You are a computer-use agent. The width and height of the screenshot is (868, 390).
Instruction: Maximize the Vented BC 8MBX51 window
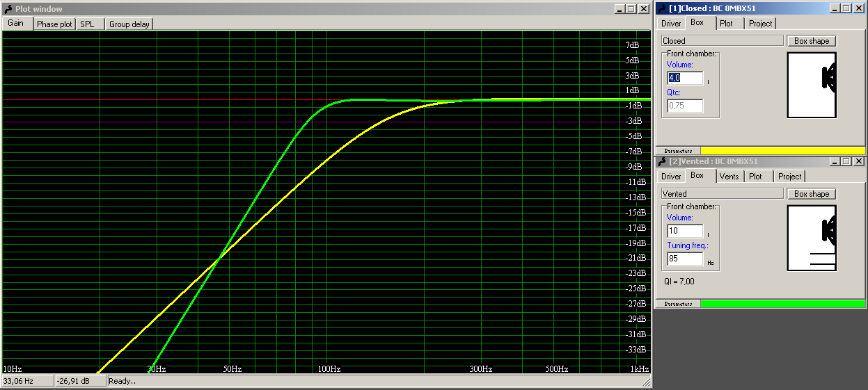[x=846, y=161]
